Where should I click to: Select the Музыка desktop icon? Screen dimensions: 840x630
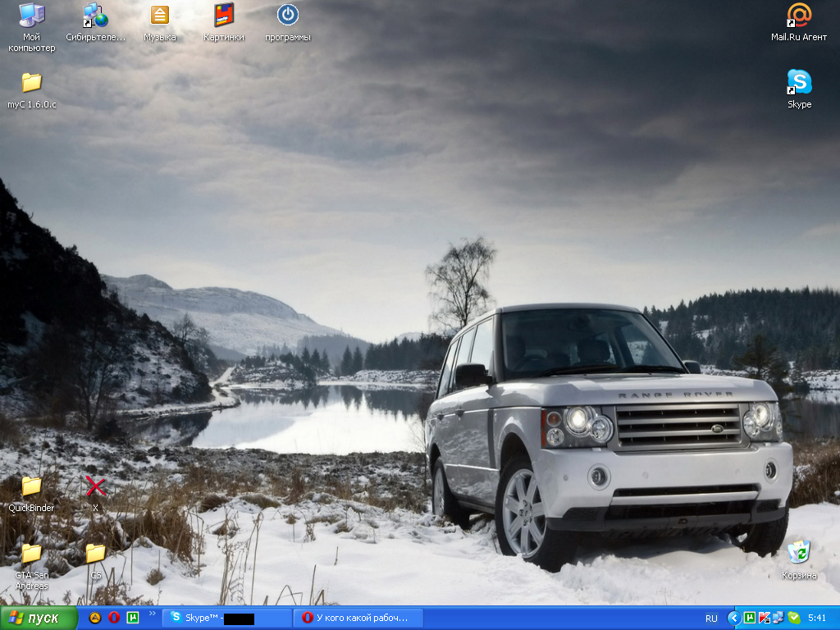(x=159, y=16)
